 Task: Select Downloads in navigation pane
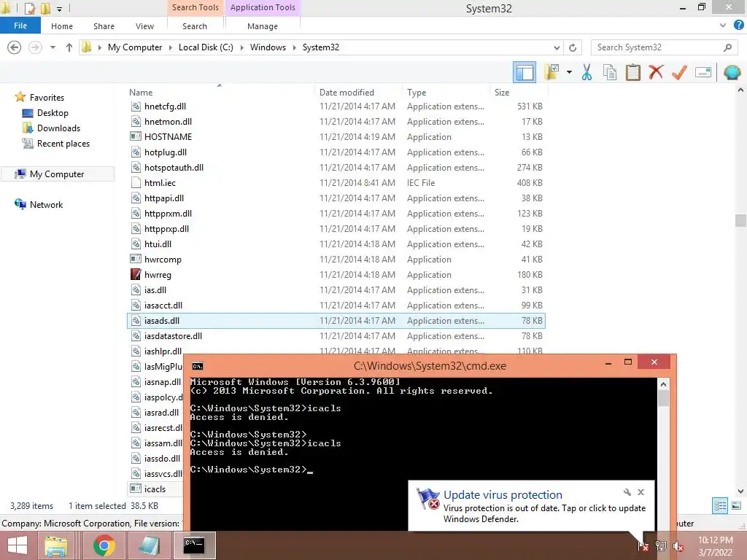coord(58,128)
